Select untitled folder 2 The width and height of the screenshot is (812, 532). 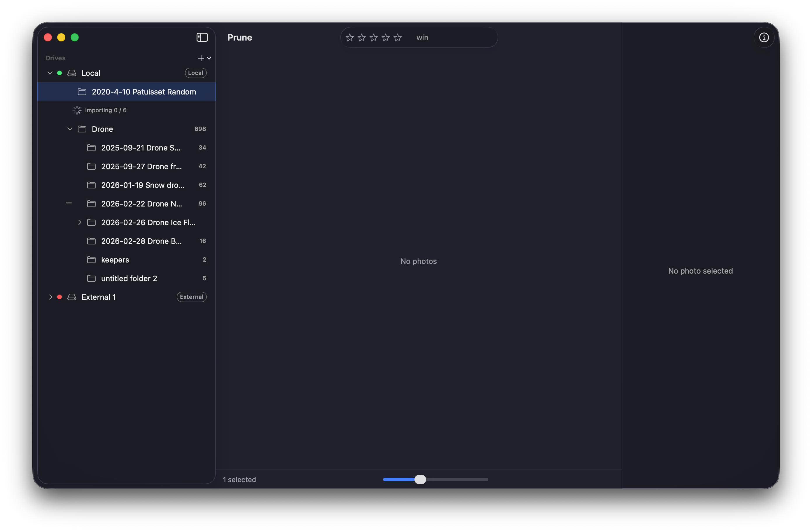[x=127, y=279]
